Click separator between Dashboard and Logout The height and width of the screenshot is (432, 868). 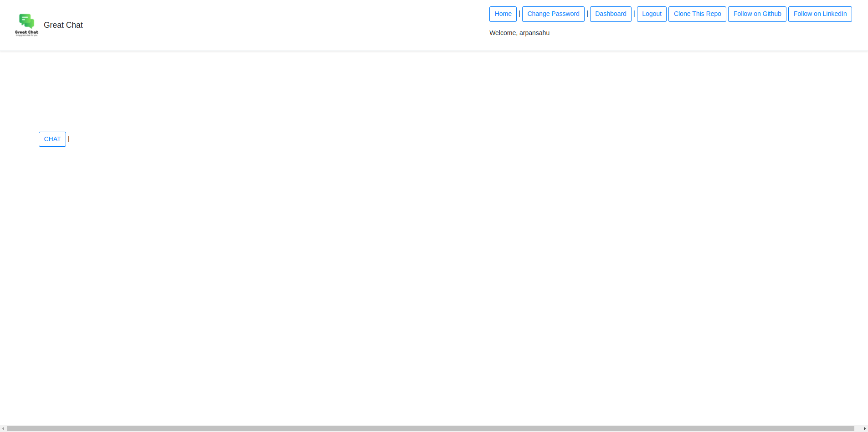[634, 14]
